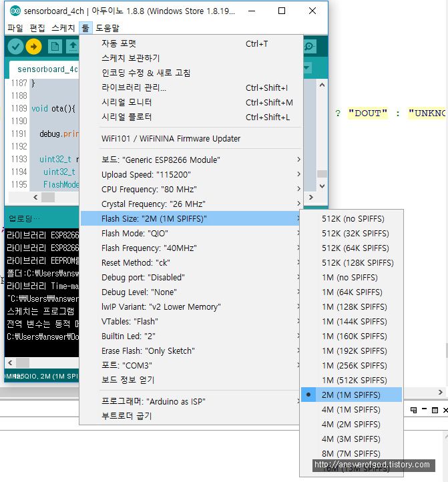The width and height of the screenshot is (448, 482).
Task: Expand Flash Size 2M submenu
Action: [191, 218]
